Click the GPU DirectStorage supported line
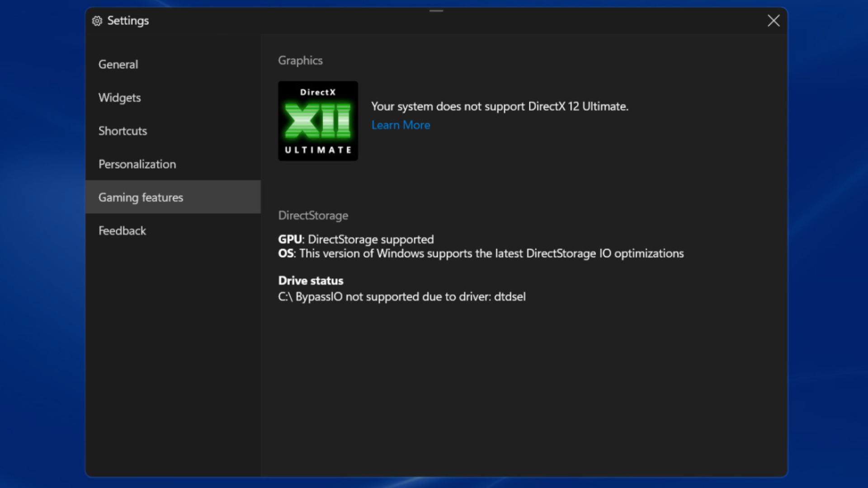This screenshot has height=488, width=868. (x=356, y=239)
